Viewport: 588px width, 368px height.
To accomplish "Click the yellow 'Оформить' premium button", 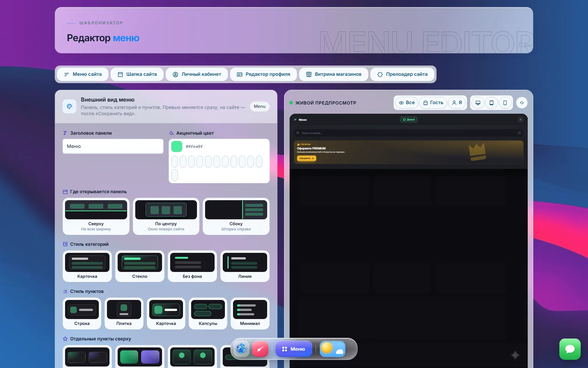I will pos(306,158).
